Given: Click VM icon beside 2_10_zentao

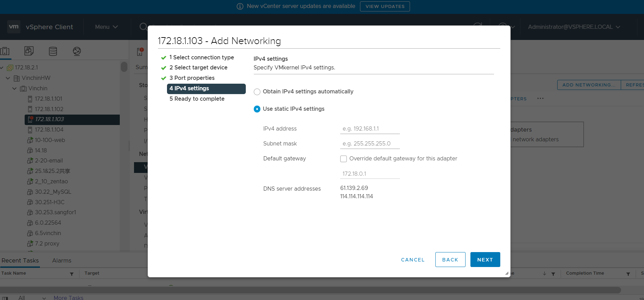Looking at the screenshot, I should click(30, 182).
